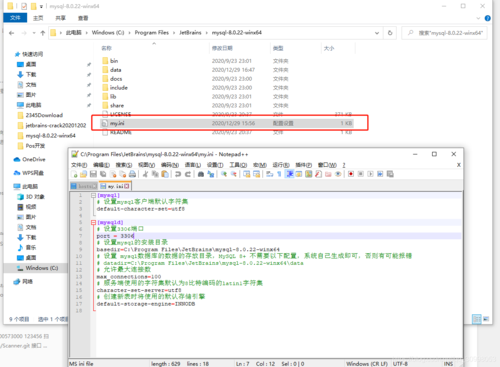Toggle Synchronize Vertical Scrolling icon
The height and width of the screenshot is (367, 500).
click(x=246, y=174)
